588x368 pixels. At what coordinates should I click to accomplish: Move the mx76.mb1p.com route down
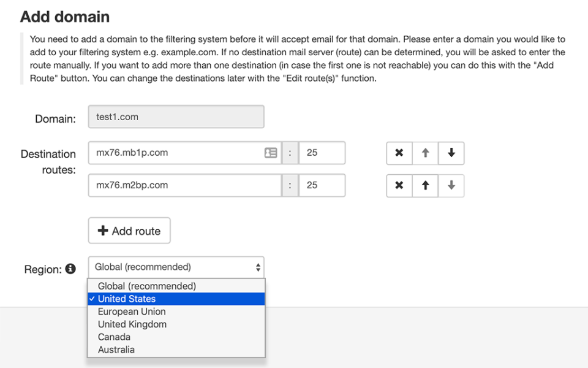pyautogui.click(x=451, y=153)
